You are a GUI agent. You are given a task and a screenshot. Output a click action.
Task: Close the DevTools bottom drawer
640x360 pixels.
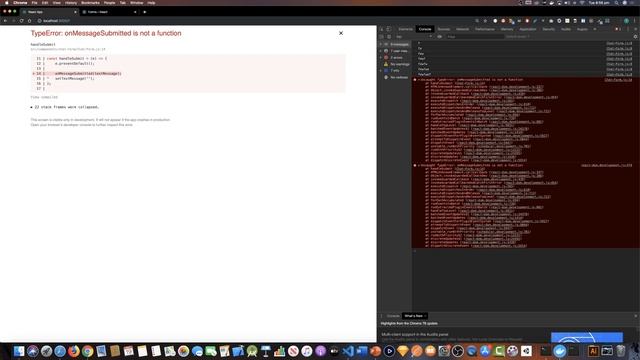tap(636, 316)
